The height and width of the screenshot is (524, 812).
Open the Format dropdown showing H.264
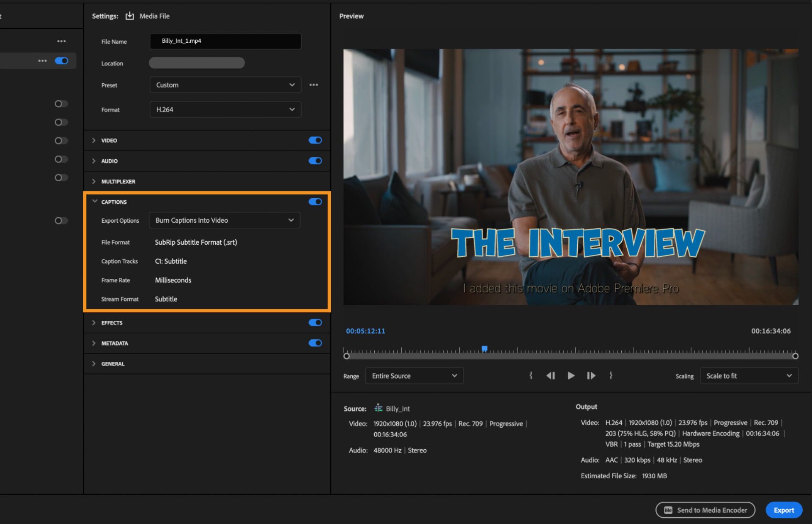[225, 109]
